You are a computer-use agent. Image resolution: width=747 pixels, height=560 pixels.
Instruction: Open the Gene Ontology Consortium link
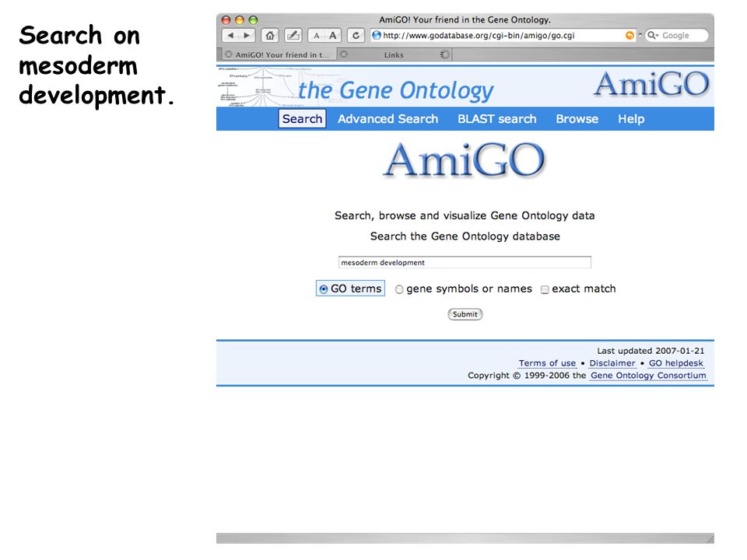648,375
